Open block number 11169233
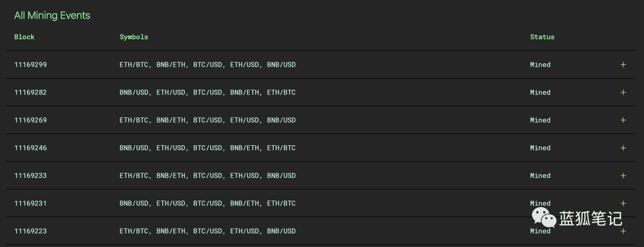644x247 pixels. pyautogui.click(x=30, y=176)
